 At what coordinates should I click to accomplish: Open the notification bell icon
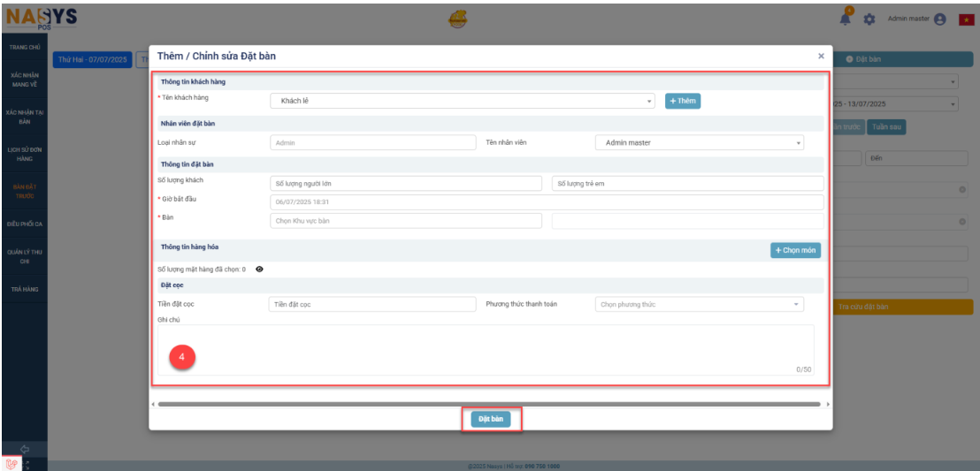[846, 19]
